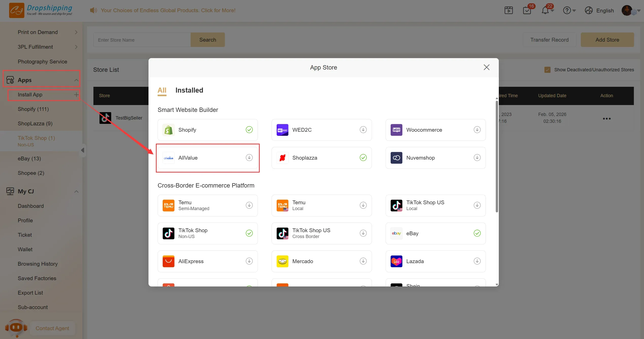Select the All tab in App Store
644x339 pixels.
(162, 90)
